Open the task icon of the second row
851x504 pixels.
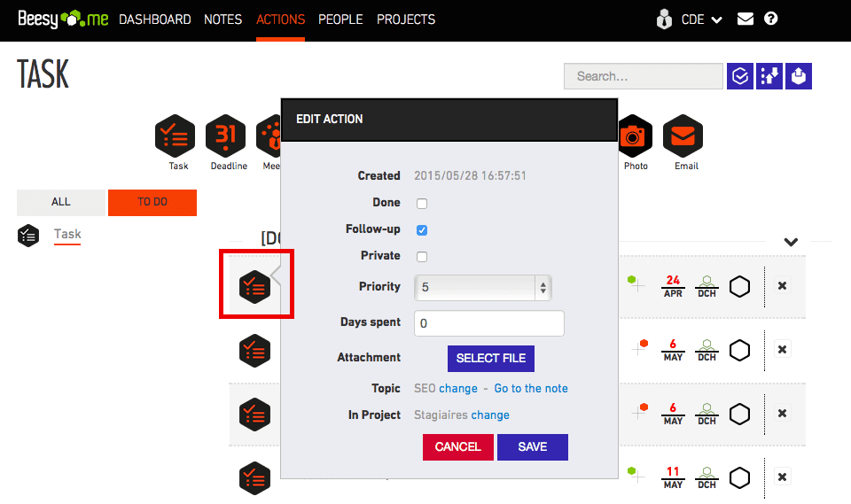tap(254, 351)
